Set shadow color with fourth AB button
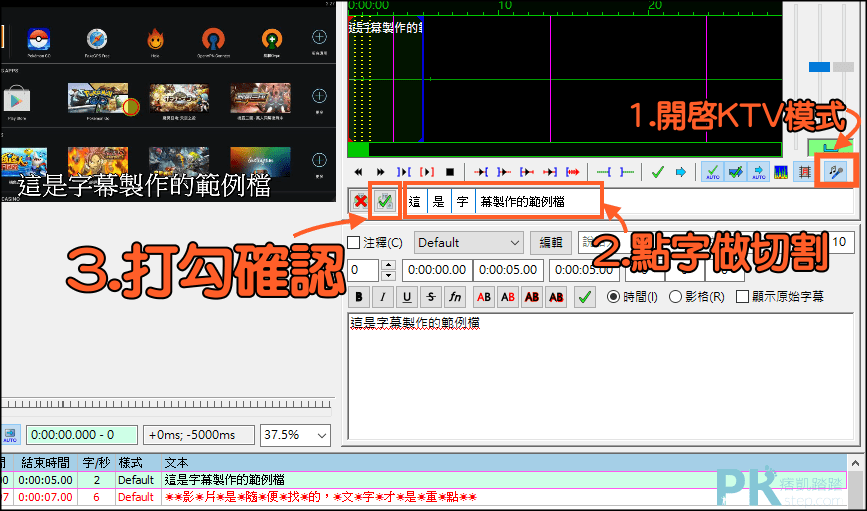 click(x=556, y=297)
